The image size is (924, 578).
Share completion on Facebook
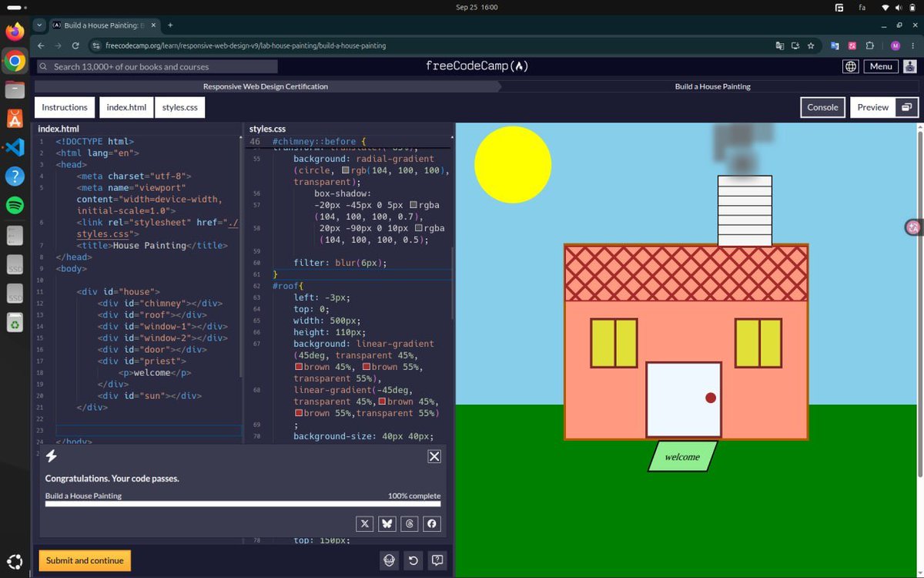click(432, 524)
